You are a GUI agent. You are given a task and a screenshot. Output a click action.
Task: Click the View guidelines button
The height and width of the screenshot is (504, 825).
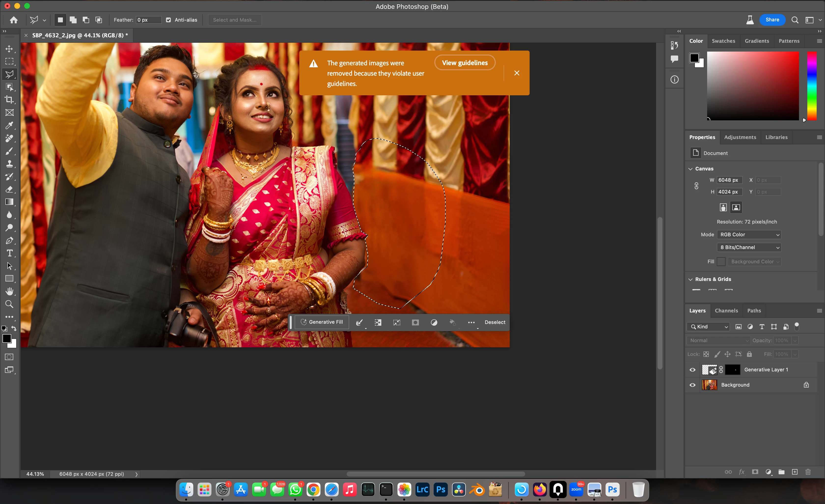coord(465,63)
